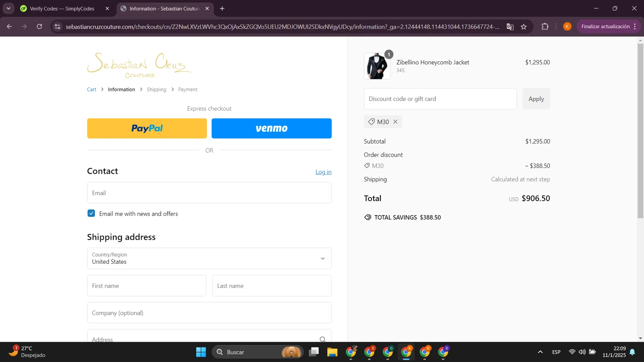Viewport: 644px width, 362px height.
Task: Click the Order discount amount – $388.50
Action: coord(538,166)
